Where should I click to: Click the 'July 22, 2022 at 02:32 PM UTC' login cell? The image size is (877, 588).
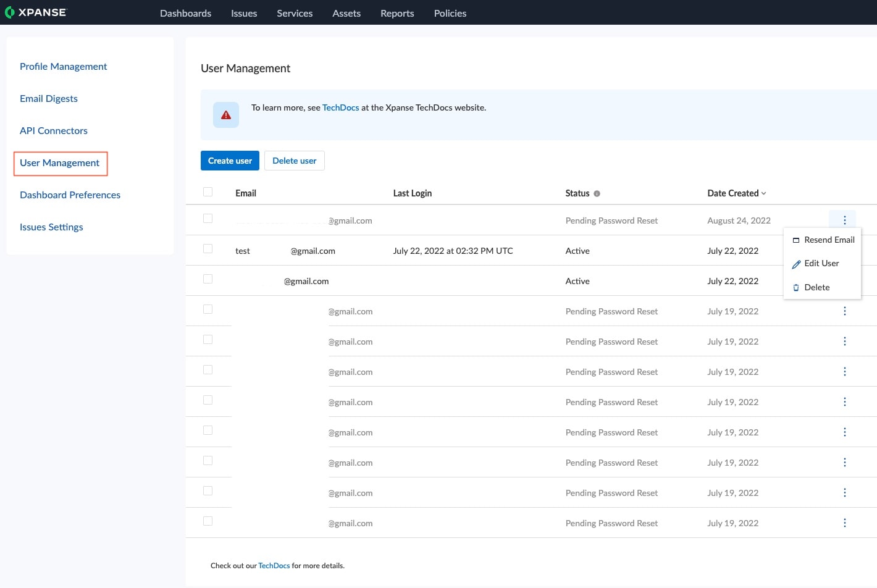coord(453,251)
